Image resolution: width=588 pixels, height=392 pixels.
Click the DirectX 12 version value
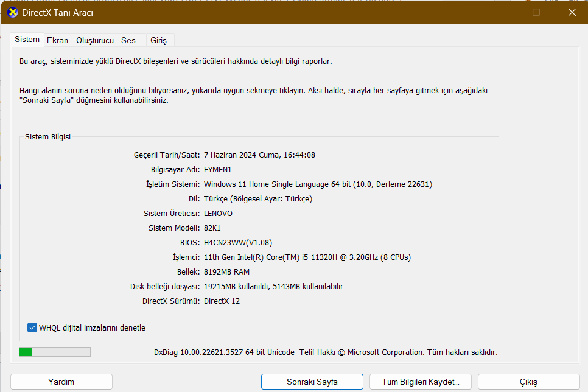pos(222,301)
